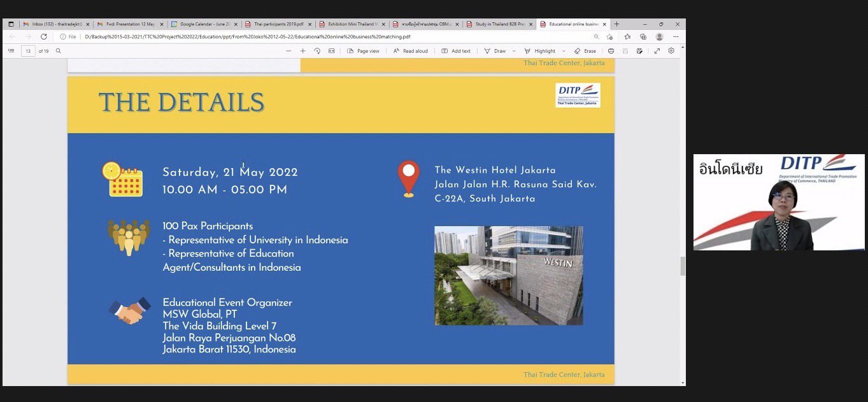Expand the Highlight color dropdown arrow
The image size is (868, 402).
pyautogui.click(x=564, y=51)
